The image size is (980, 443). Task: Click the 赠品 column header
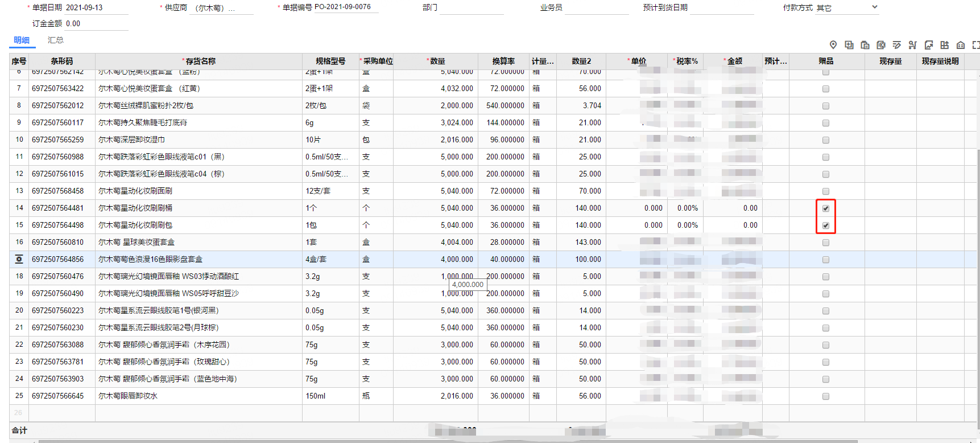(826, 61)
